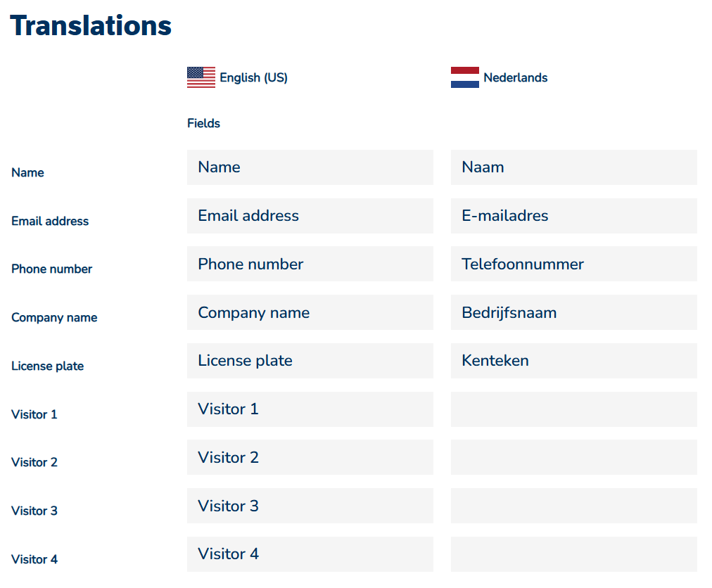Select the Dutch E-mailadres field
The height and width of the screenshot is (588, 712).
[x=573, y=216]
